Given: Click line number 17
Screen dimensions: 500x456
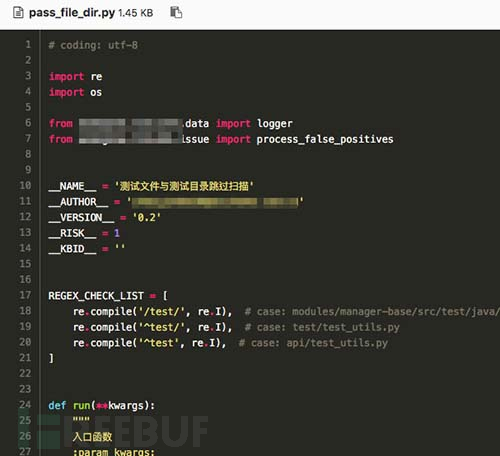Looking at the screenshot, I should 25,295.
